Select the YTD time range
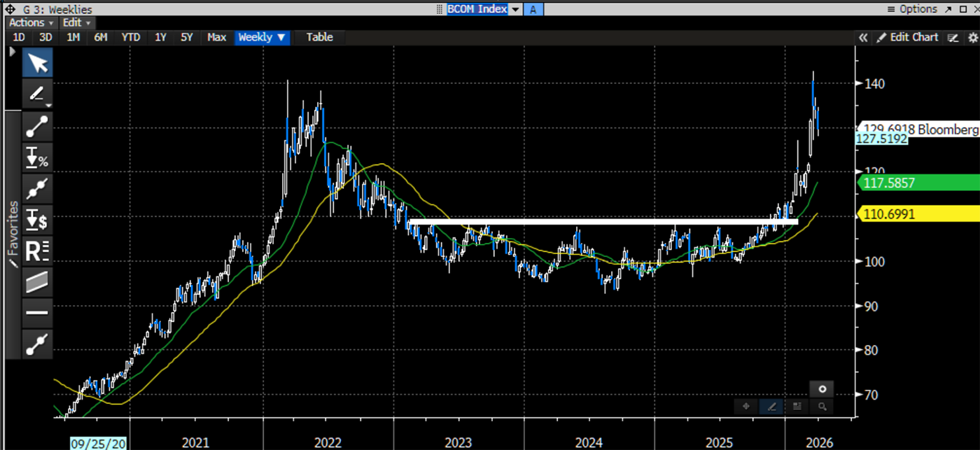980x450 pixels. point(129,37)
